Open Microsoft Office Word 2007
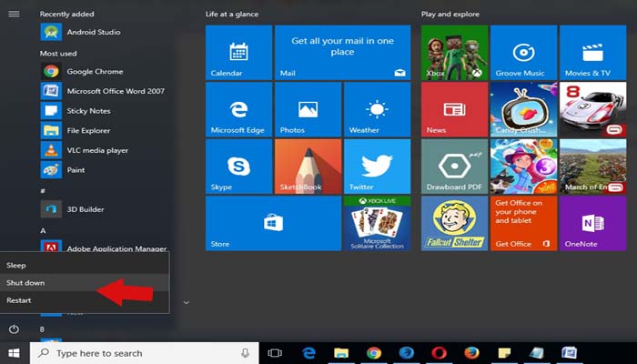Viewport: 637px width, 364px height. tap(104, 91)
